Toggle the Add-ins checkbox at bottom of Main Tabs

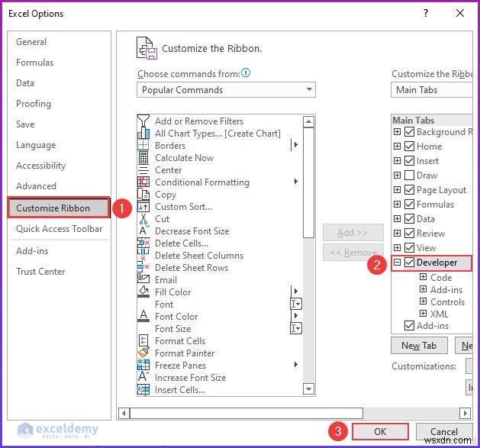pyautogui.click(x=409, y=325)
